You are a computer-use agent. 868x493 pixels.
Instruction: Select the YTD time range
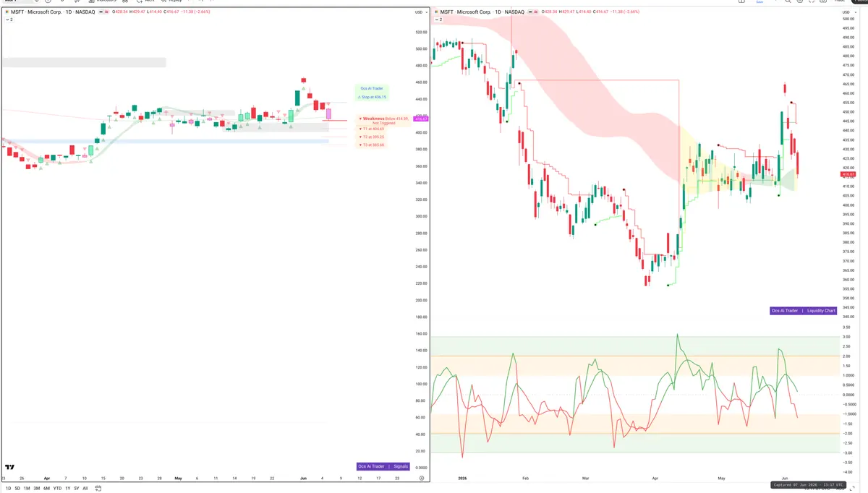tap(57, 488)
